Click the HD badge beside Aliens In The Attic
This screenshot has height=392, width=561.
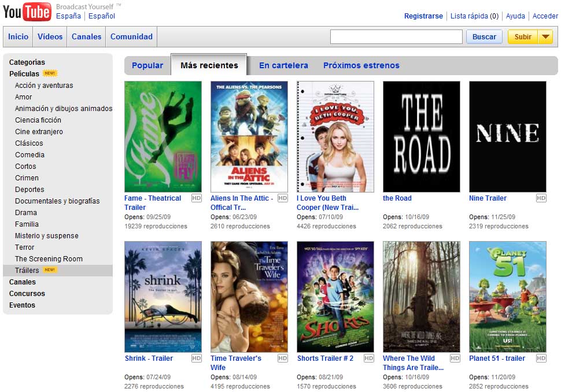(283, 198)
